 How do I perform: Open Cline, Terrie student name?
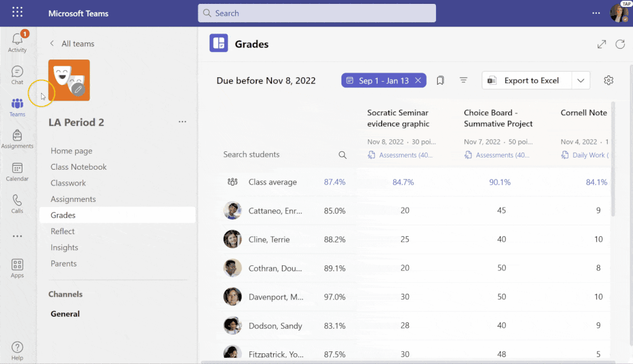coord(269,239)
